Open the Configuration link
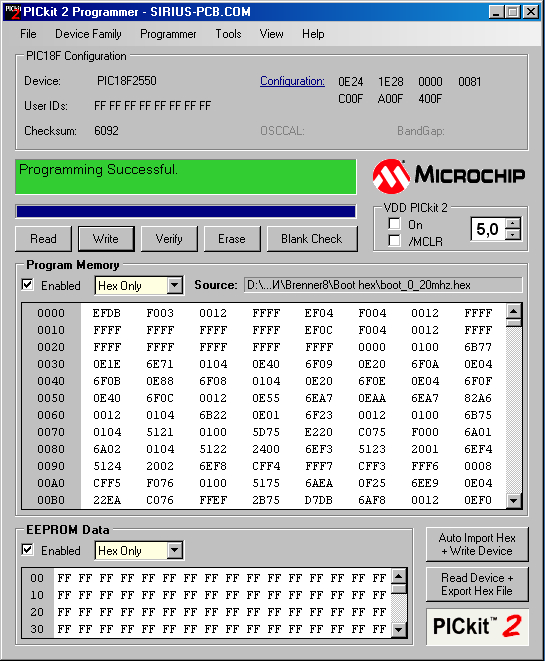545x661 pixels. (292, 81)
